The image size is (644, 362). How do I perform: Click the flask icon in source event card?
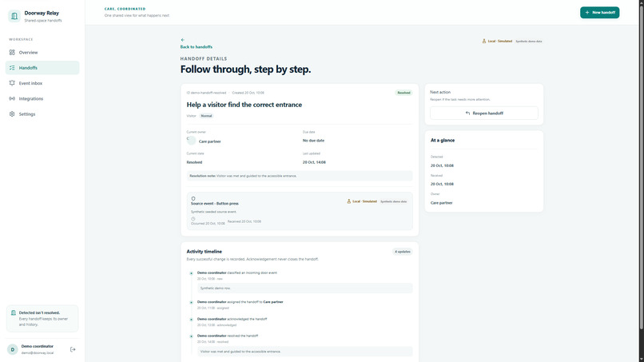[348, 201]
